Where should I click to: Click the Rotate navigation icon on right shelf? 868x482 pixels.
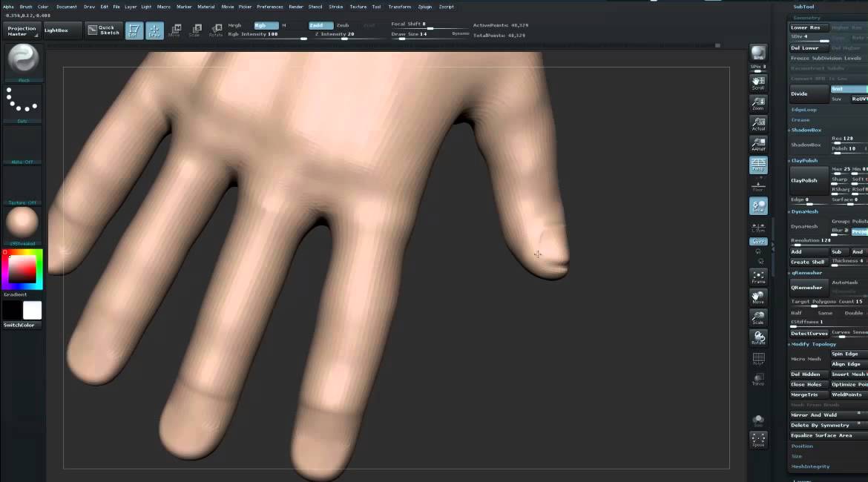pyautogui.click(x=758, y=338)
